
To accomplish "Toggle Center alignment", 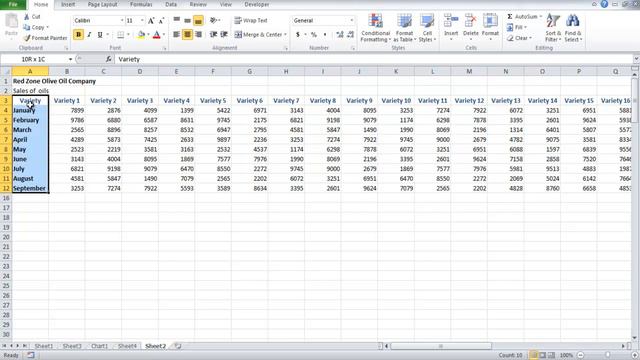I will click(187, 35).
